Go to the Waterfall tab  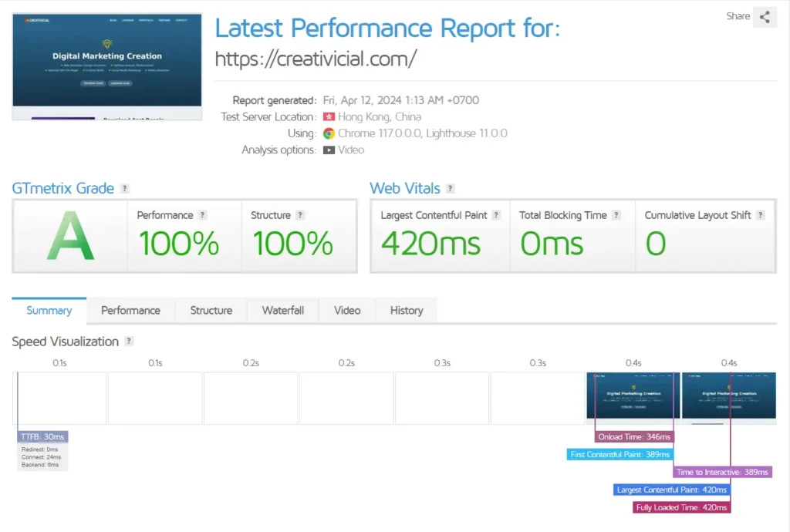click(x=282, y=311)
